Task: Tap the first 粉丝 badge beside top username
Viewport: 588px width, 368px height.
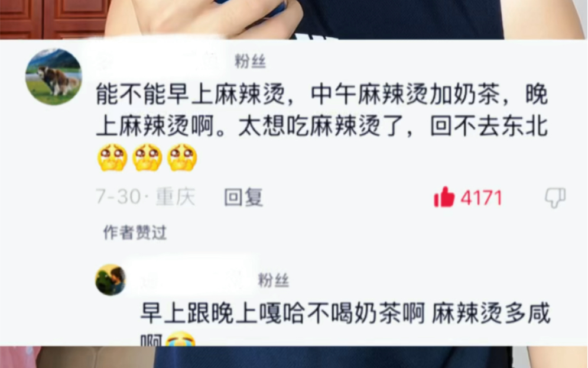Action: coord(250,61)
